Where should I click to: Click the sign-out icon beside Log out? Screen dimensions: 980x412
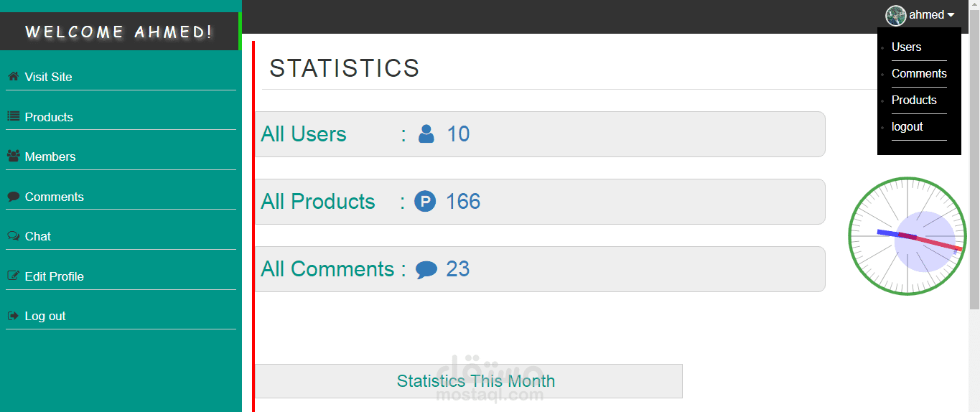(13, 315)
